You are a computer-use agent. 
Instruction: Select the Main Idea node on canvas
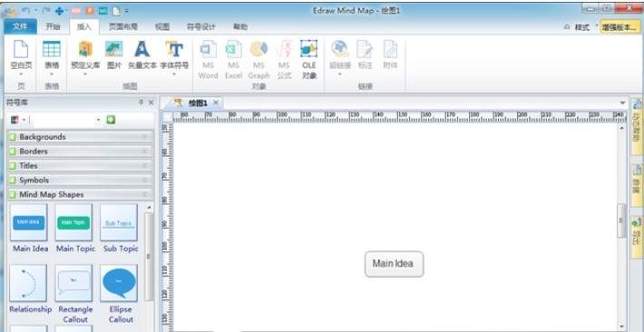(394, 264)
